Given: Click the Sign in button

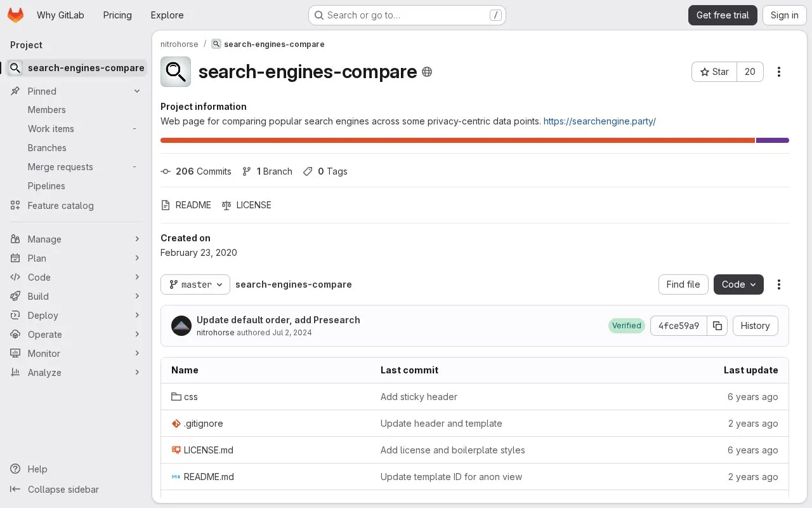Looking at the screenshot, I should pyautogui.click(x=785, y=15).
